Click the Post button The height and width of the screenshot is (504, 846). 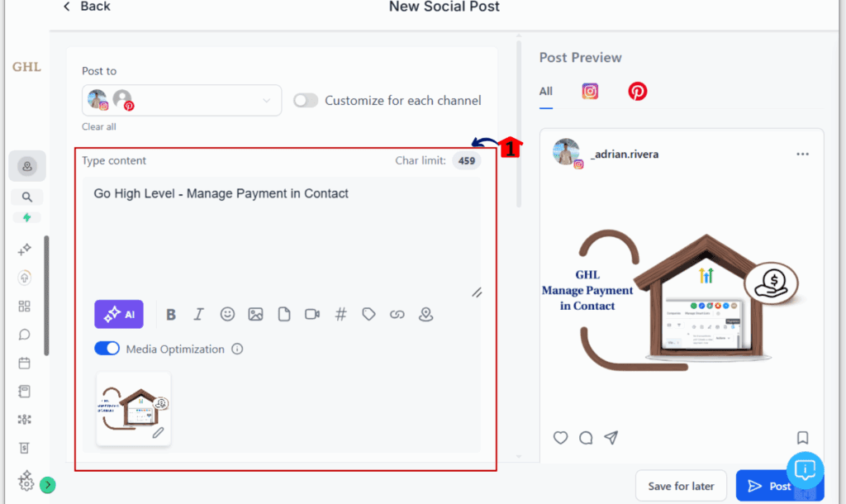[x=769, y=486]
